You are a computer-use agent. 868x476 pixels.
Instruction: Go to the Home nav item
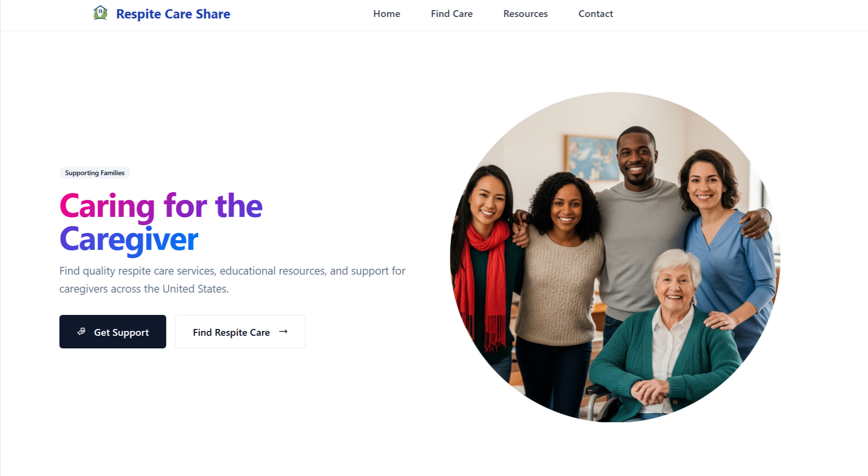click(x=386, y=14)
